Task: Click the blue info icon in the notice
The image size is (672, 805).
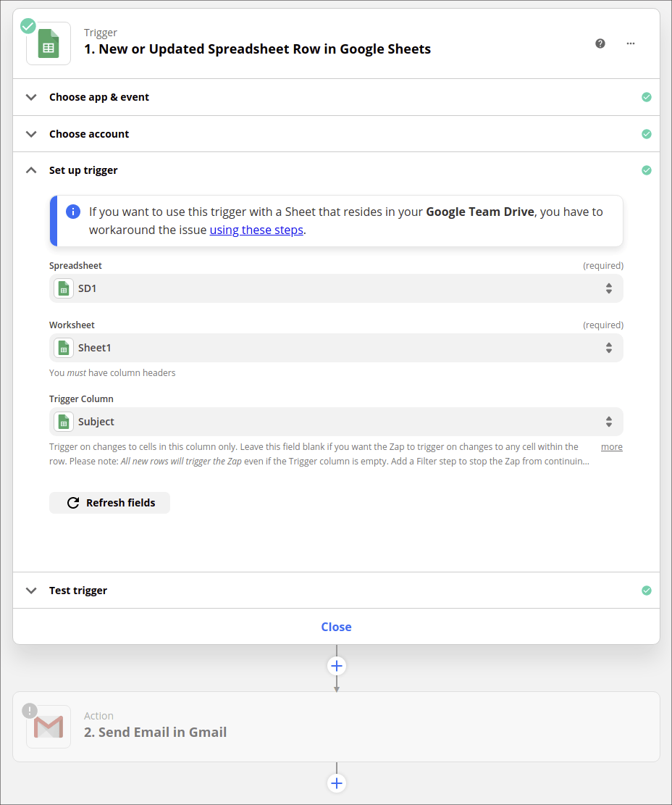Action: (x=73, y=212)
